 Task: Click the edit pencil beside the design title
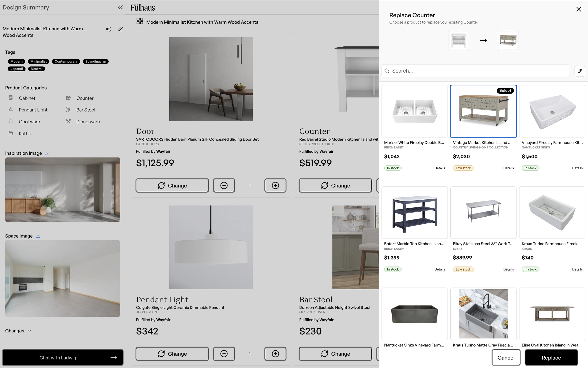[x=120, y=29]
